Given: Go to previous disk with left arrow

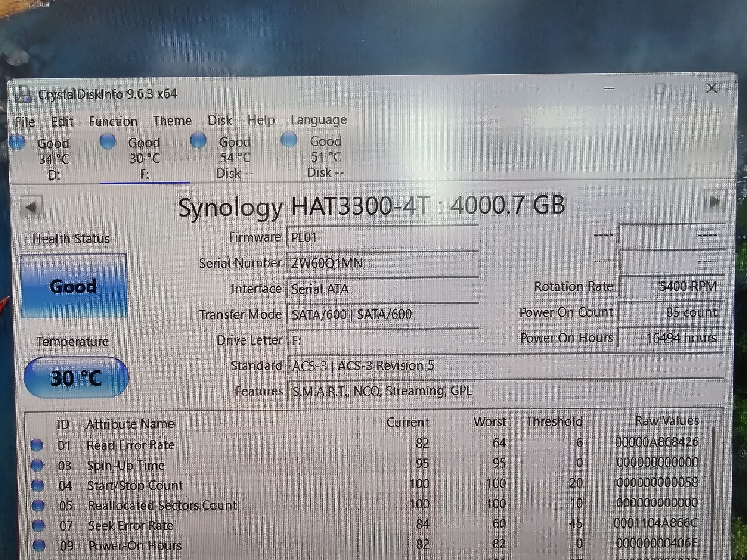Looking at the screenshot, I should coord(31,207).
